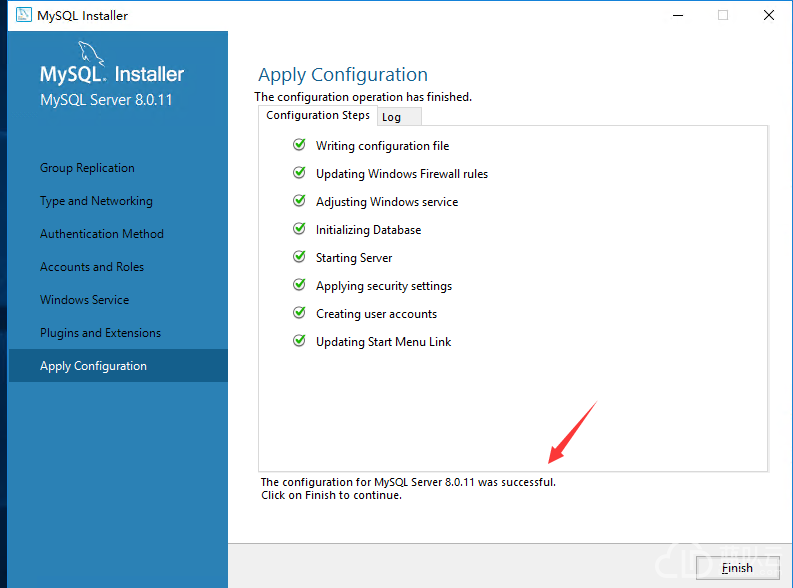Open the Group Replication sidebar step
This screenshot has height=588, width=793.
87,168
